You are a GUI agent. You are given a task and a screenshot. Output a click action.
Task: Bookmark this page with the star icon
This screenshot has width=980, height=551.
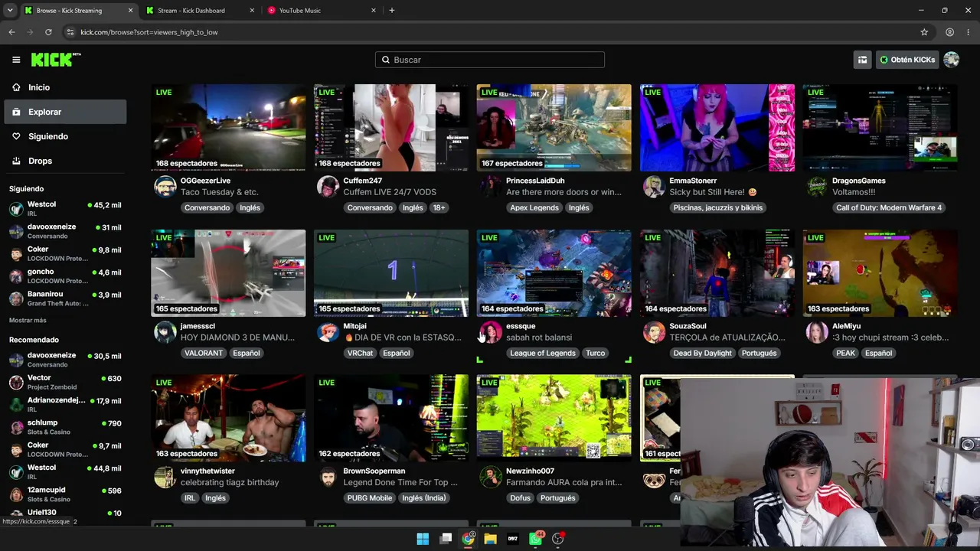[x=924, y=32]
